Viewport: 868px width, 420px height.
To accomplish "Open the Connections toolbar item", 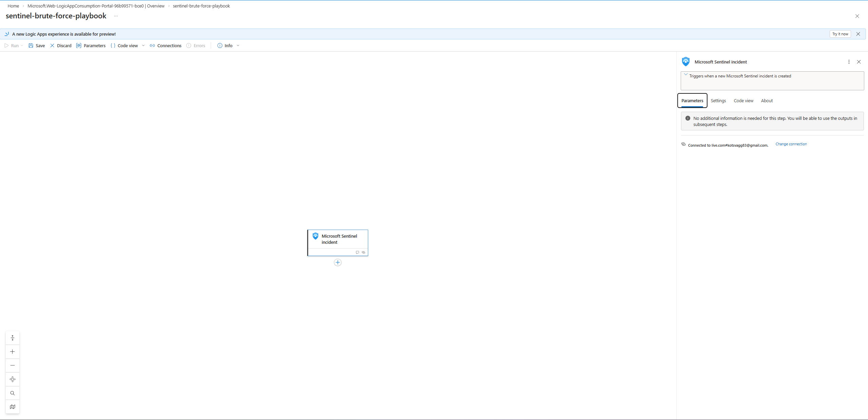I will click(166, 45).
